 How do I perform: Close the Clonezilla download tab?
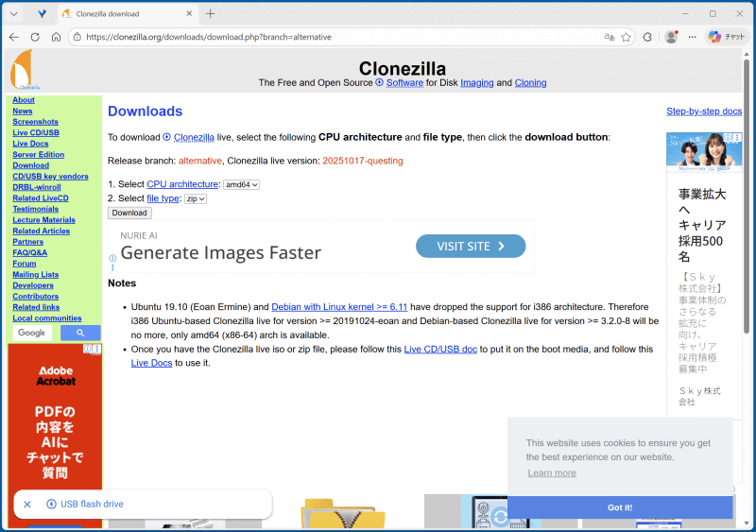(189, 13)
